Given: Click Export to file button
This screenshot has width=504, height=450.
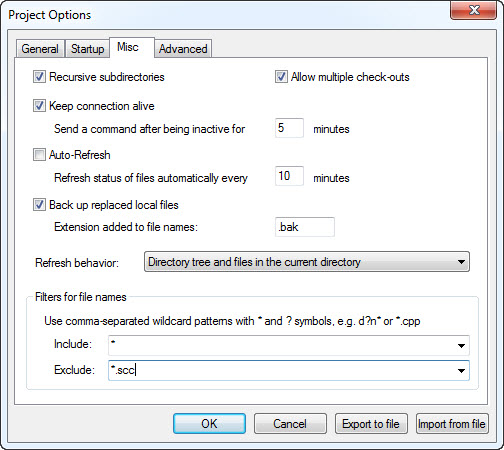Looking at the screenshot, I should pos(371,424).
